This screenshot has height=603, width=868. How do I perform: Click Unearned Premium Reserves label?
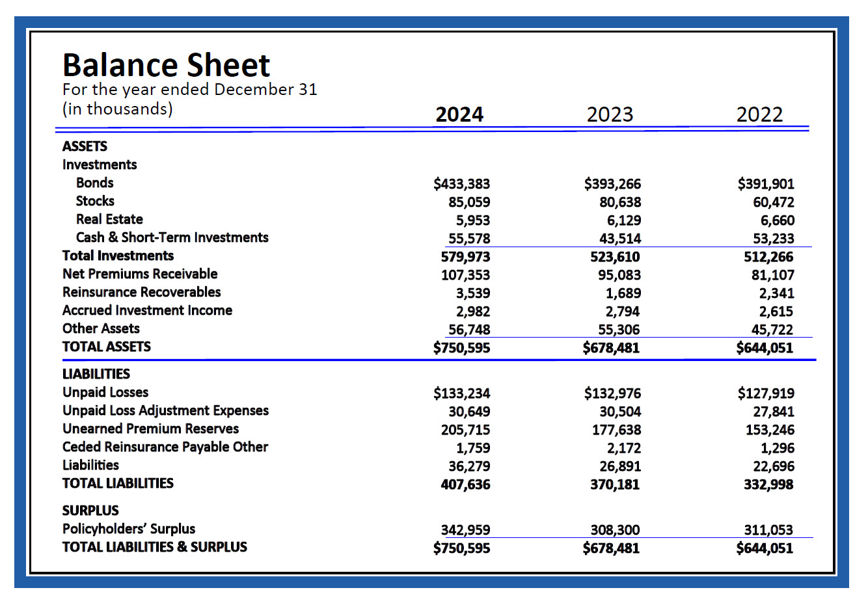(150, 429)
